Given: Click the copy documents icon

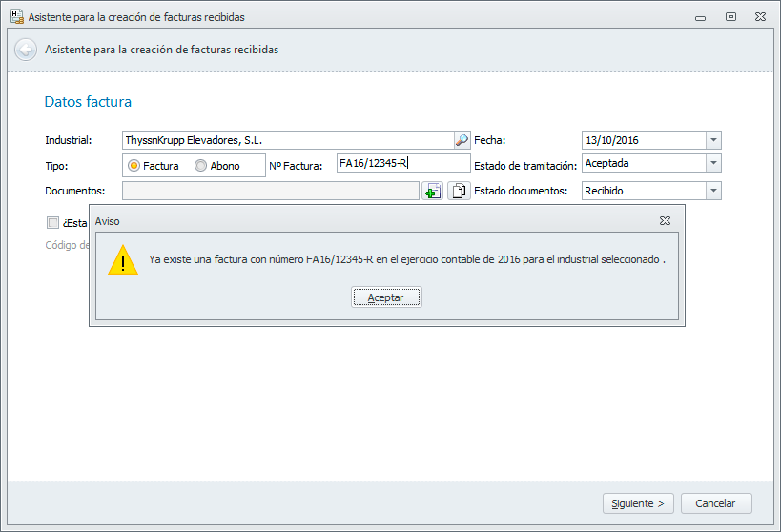Looking at the screenshot, I should coord(459,191).
